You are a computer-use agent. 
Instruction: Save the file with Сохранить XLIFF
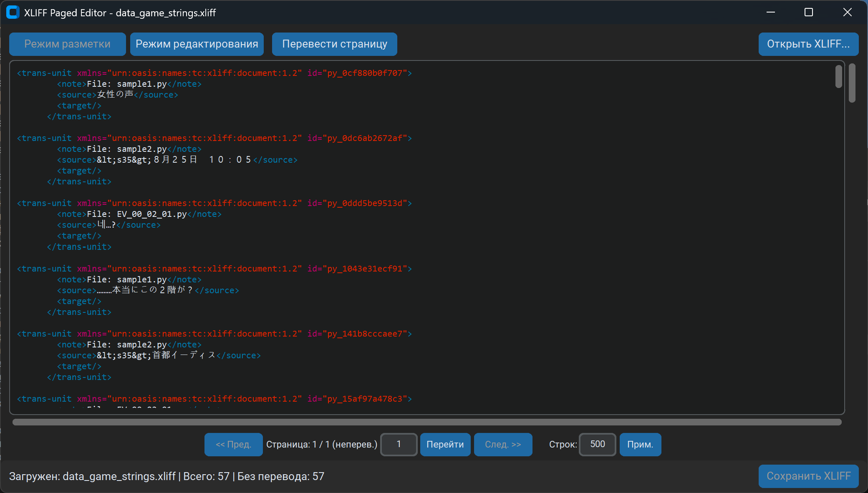[808, 476]
